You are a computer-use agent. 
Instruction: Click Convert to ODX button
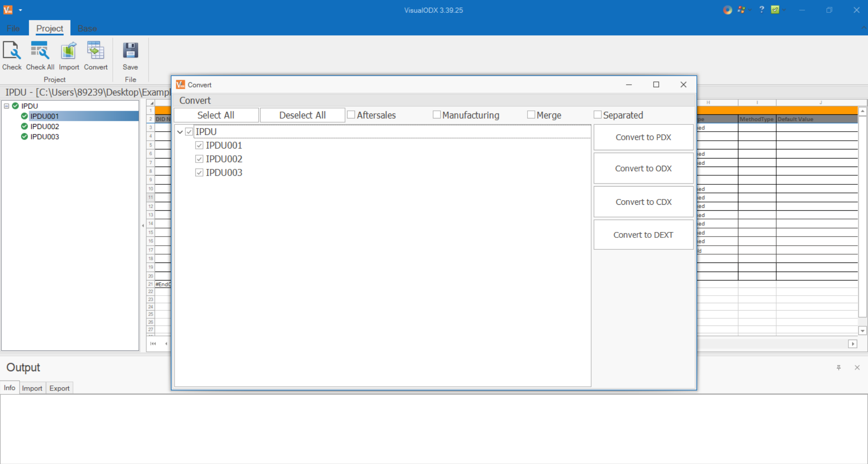pos(644,168)
